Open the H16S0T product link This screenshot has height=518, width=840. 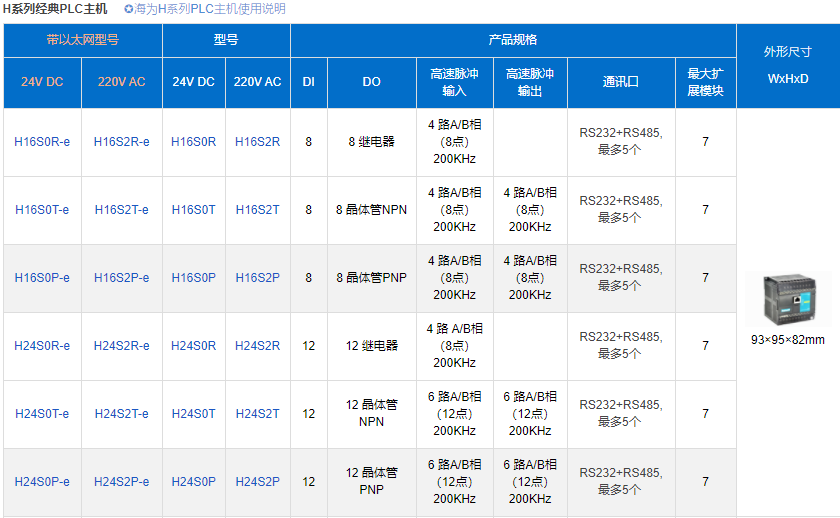click(x=193, y=210)
